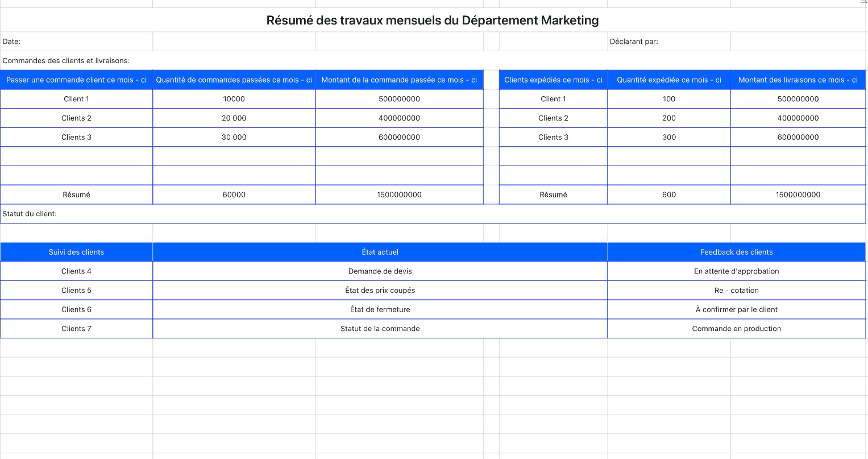Click header "Montant des livraisons ce mois - ci"

(x=798, y=80)
